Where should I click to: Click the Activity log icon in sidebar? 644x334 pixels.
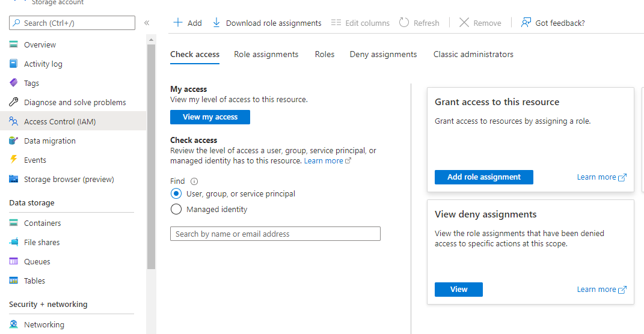(x=13, y=64)
